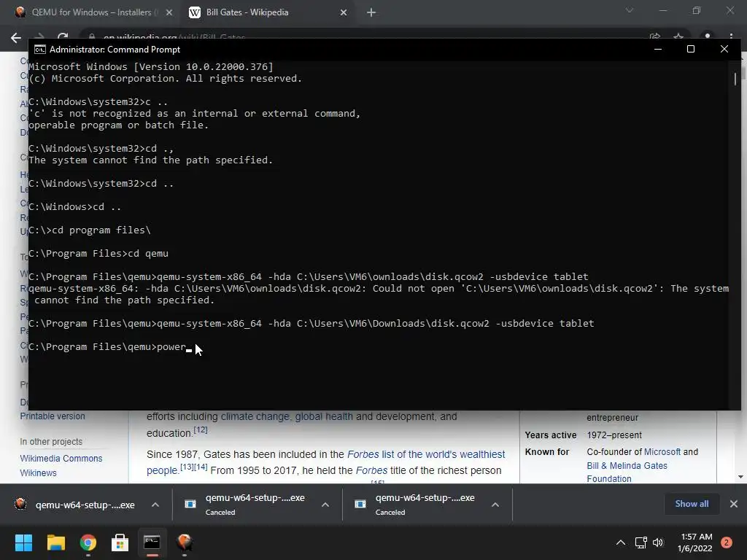The image size is (747, 560).
Task: Open the volume tray icon
Action: pyautogui.click(x=658, y=542)
